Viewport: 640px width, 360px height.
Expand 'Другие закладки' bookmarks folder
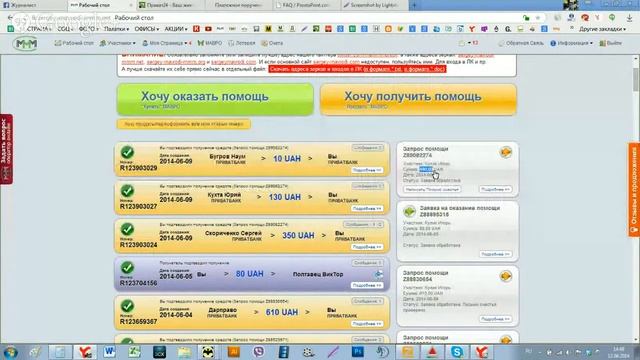(602, 29)
